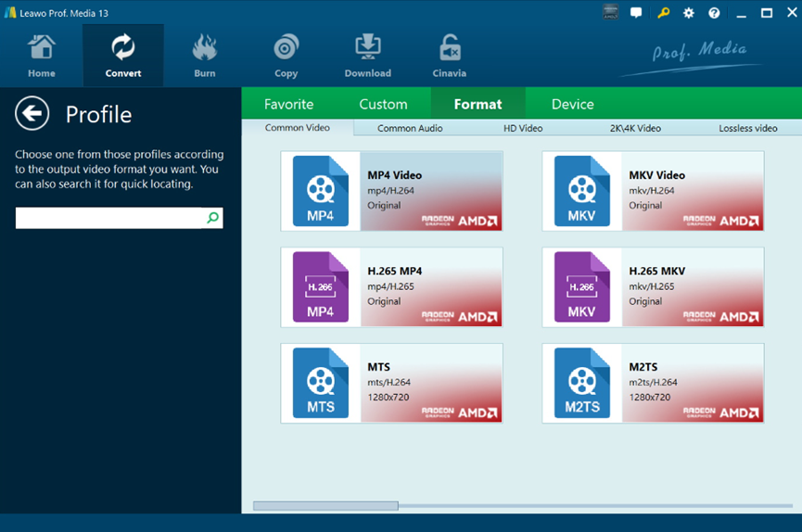Switch to the Device tab
The image size is (802, 532).
click(572, 105)
